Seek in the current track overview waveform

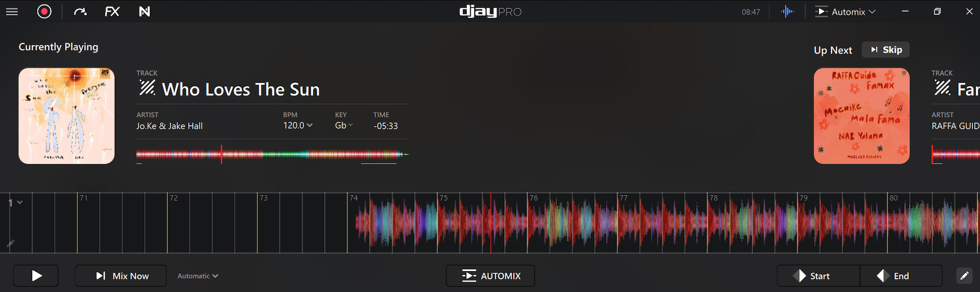pos(272,154)
